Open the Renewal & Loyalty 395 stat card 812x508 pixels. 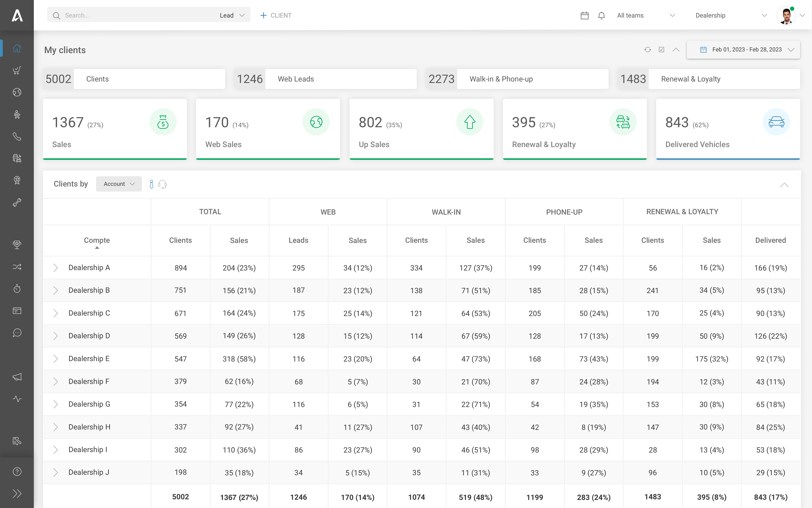pyautogui.click(x=575, y=129)
